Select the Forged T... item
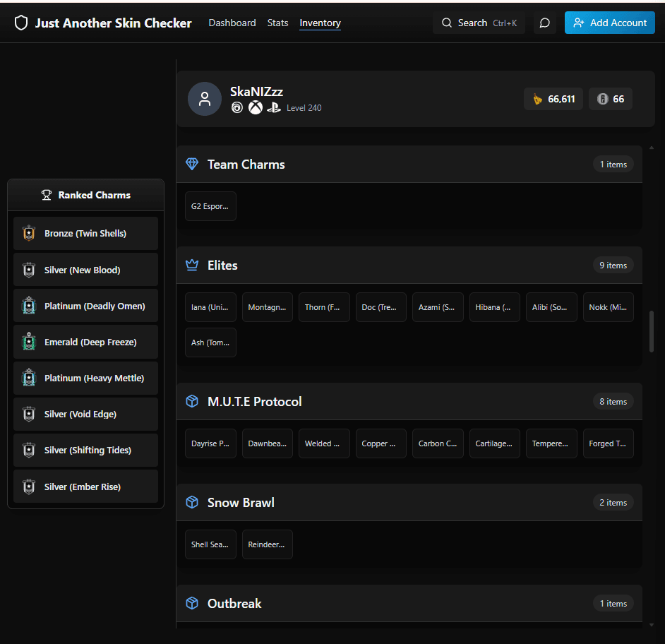The width and height of the screenshot is (665, 644). tap(608, 443)
